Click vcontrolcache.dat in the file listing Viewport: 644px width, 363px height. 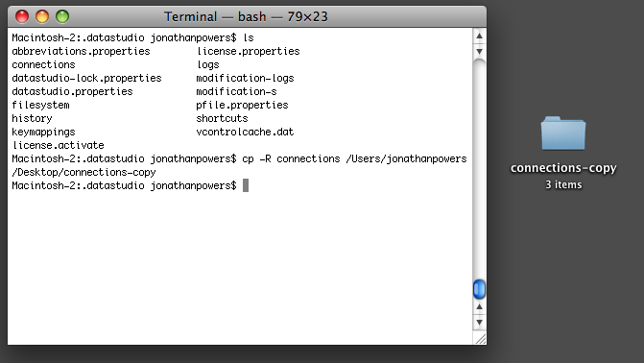[245, 132]
